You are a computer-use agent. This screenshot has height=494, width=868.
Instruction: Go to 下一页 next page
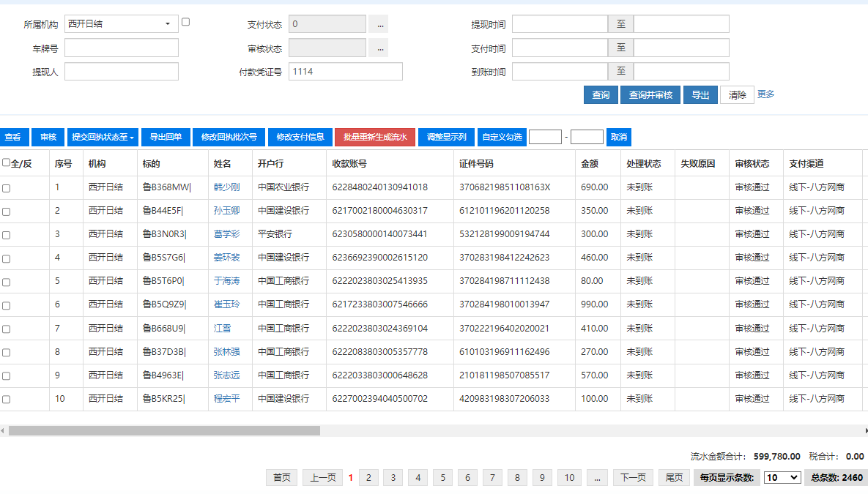(x=633, y=477)
